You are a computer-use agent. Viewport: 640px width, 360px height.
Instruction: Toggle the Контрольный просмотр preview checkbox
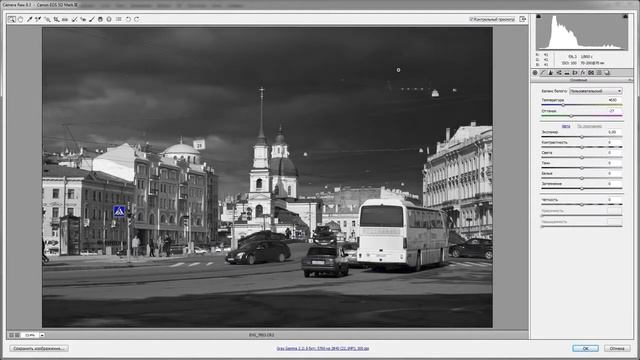471,19
